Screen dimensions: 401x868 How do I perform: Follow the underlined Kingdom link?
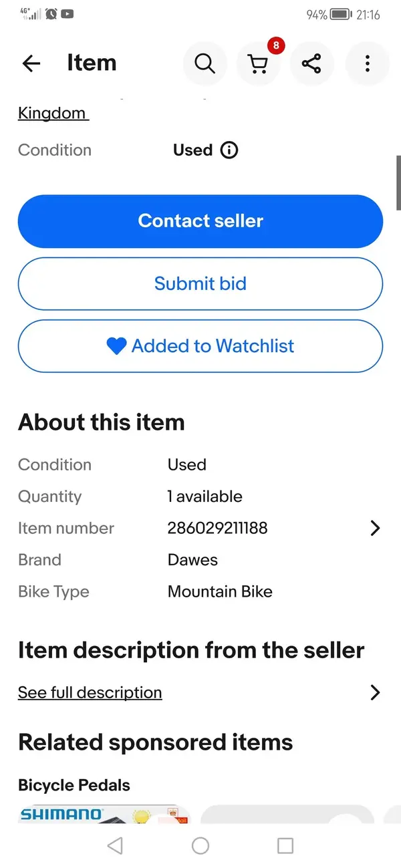[53, 114]
